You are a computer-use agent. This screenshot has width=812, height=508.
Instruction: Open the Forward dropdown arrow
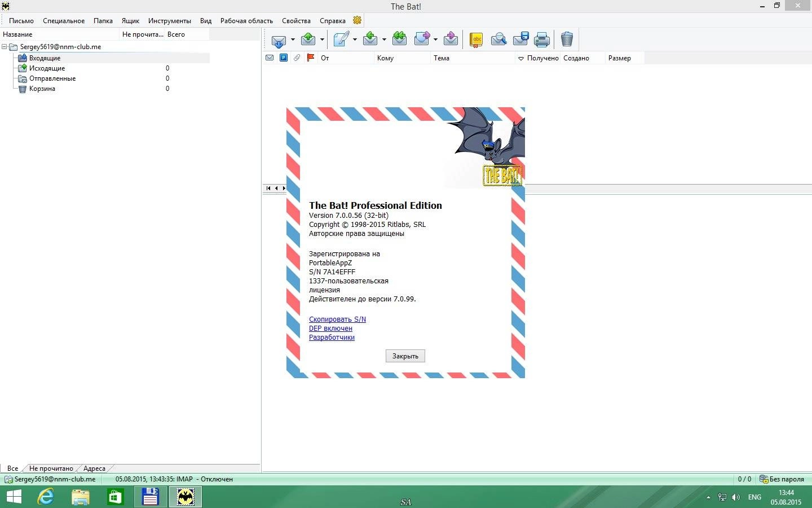click(435, 40)
